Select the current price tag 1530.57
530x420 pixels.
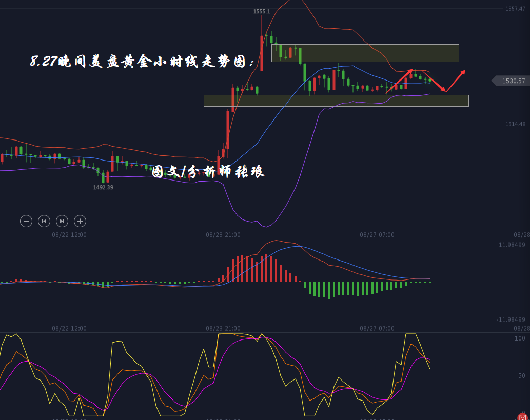click(x=512, y=81)
